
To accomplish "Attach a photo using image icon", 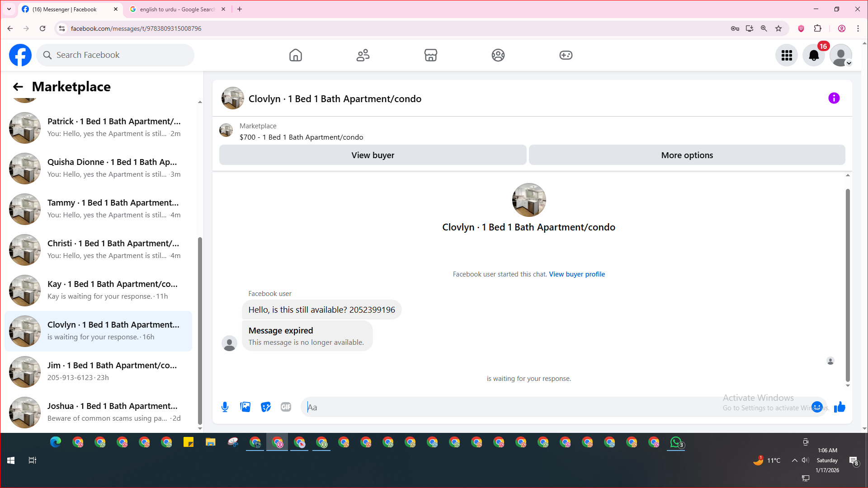I will 245,407.
